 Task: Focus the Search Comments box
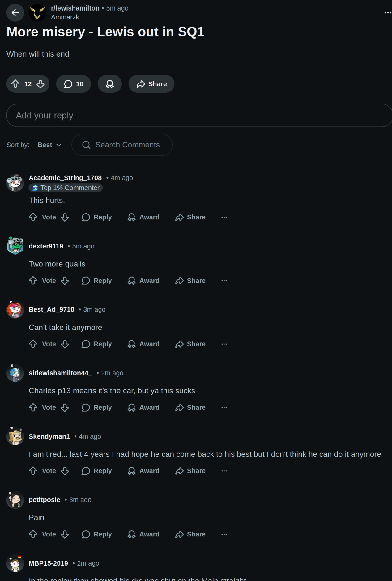122,145
